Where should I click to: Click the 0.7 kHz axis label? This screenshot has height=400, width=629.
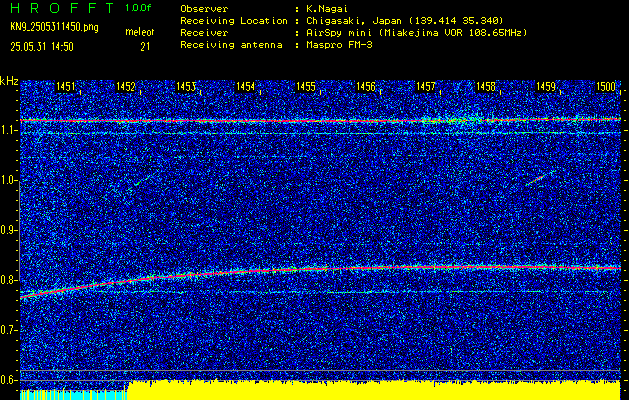tap(8, 330)
